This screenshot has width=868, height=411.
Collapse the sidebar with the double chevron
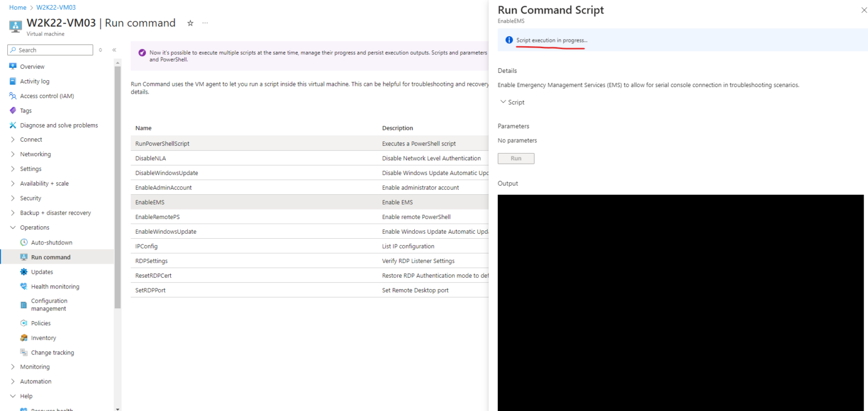pyautogui.click(x=114, y=49)
